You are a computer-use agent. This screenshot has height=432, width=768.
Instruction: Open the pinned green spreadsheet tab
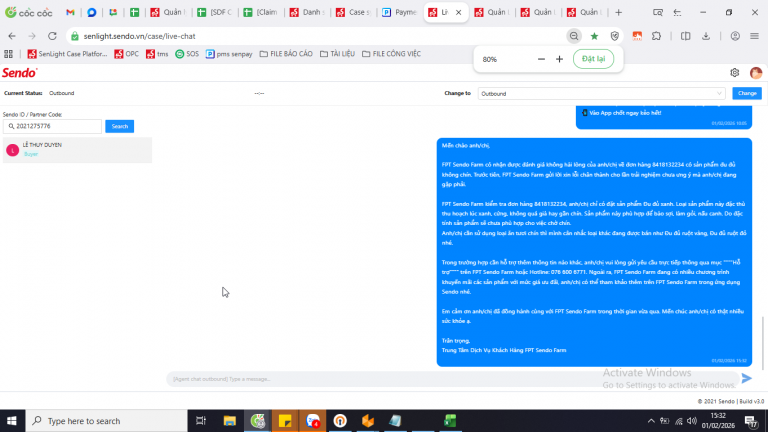pos(135,12)
